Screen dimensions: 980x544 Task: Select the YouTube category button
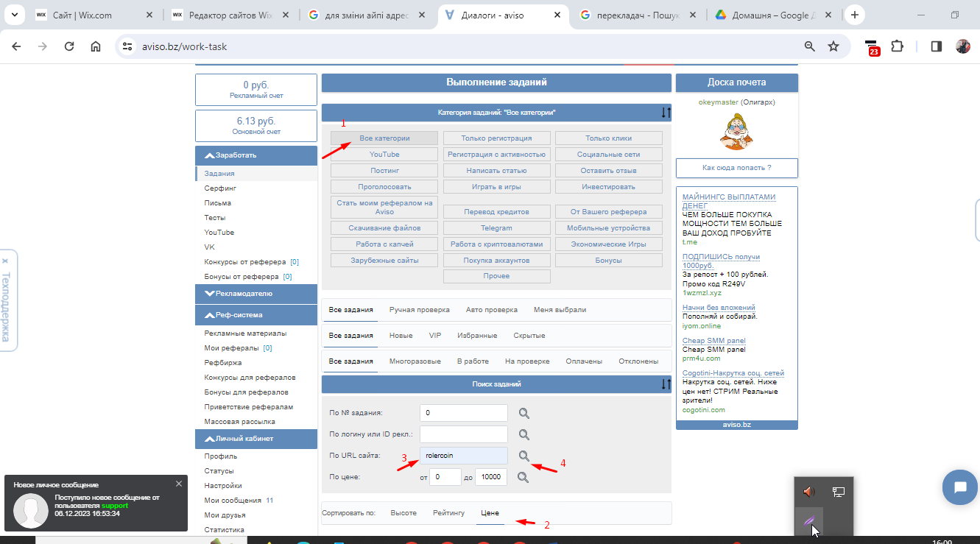tap(384, 155)
